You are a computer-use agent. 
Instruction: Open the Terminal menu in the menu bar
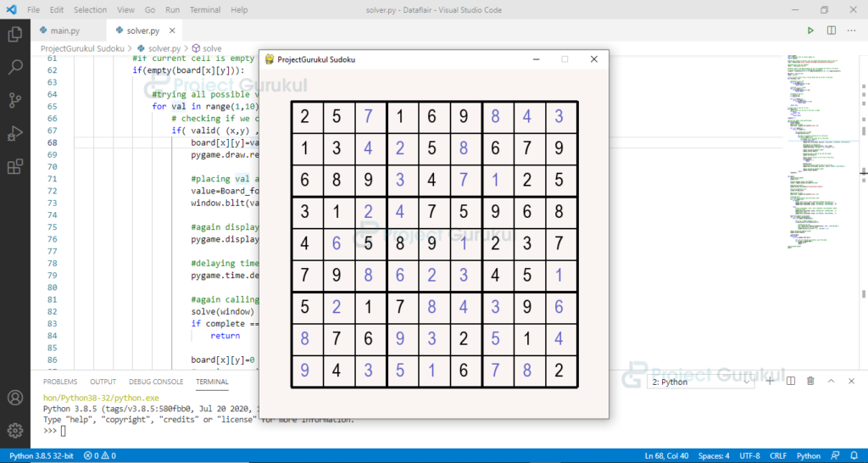coord(204,10)
